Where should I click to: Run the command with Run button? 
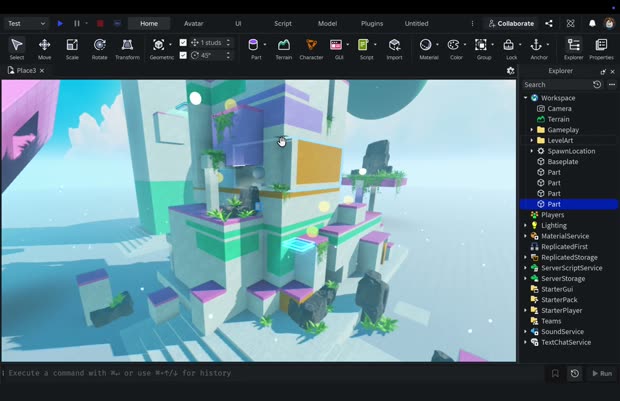[602, 373]
